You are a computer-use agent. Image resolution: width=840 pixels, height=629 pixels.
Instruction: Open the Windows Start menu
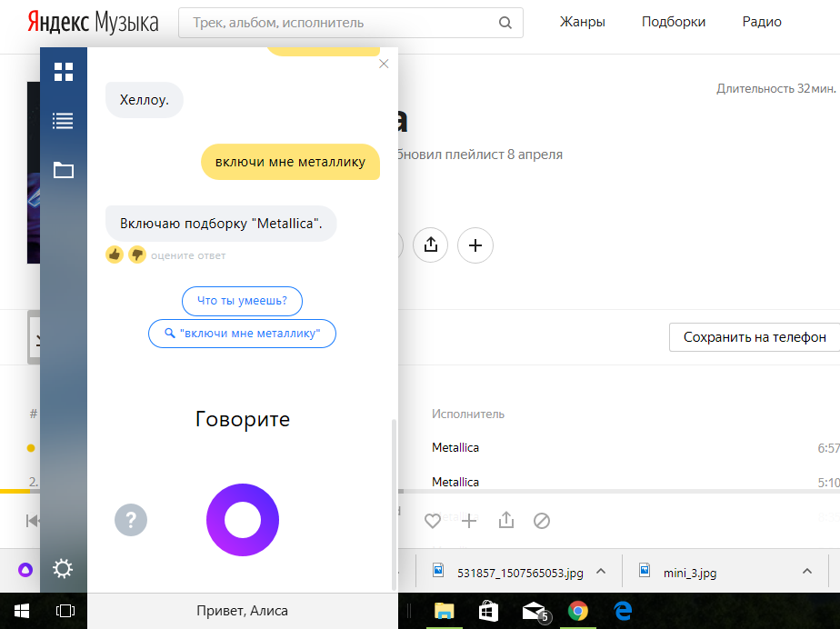[22, 611]
